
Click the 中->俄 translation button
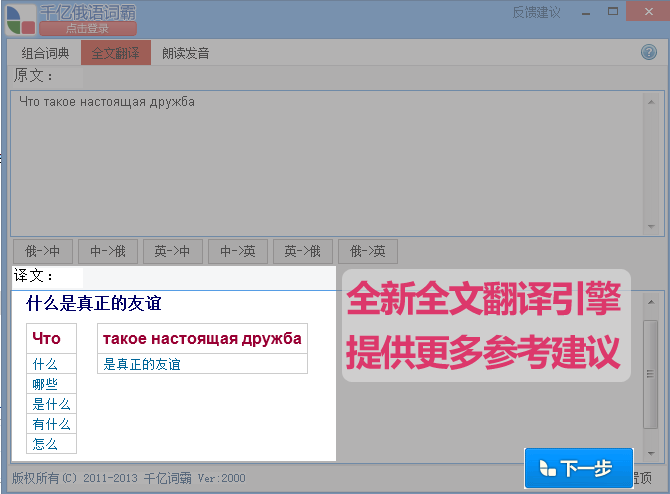tap(108, 251)
